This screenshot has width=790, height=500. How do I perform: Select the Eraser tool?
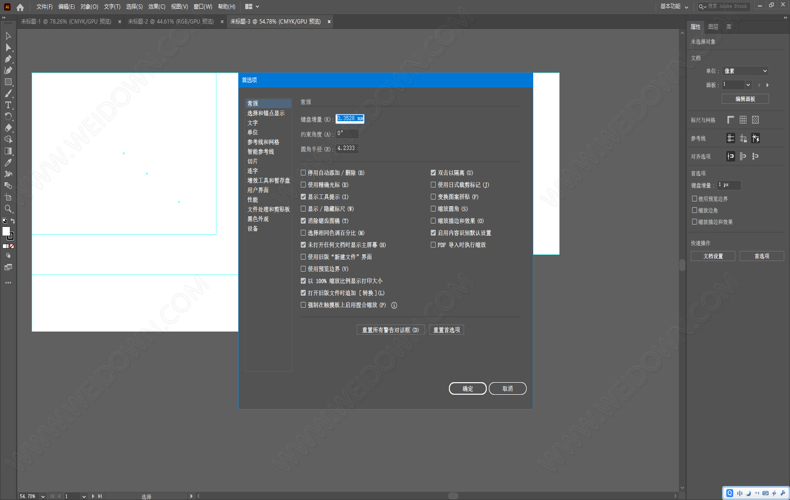8,128
